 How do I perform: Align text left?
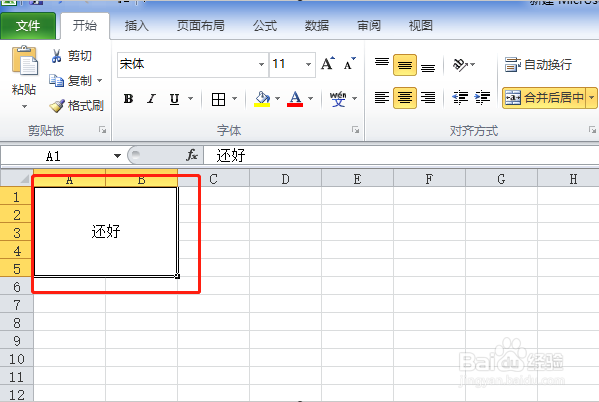[x=382, y=98]
